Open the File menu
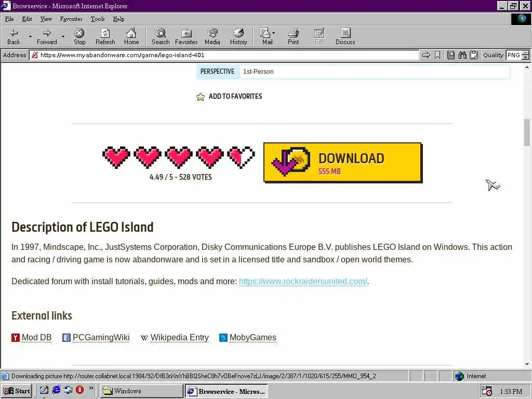 point(9,19)
